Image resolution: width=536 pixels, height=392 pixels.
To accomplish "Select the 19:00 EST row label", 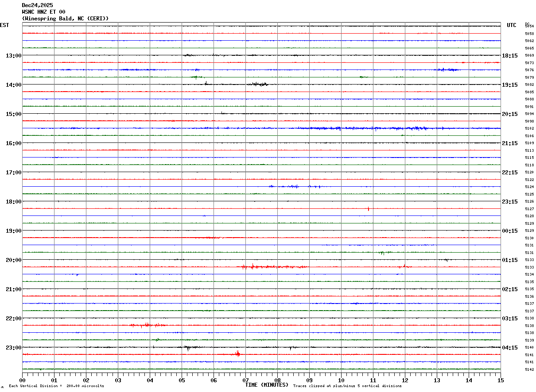I will click(x=14, y=231).
